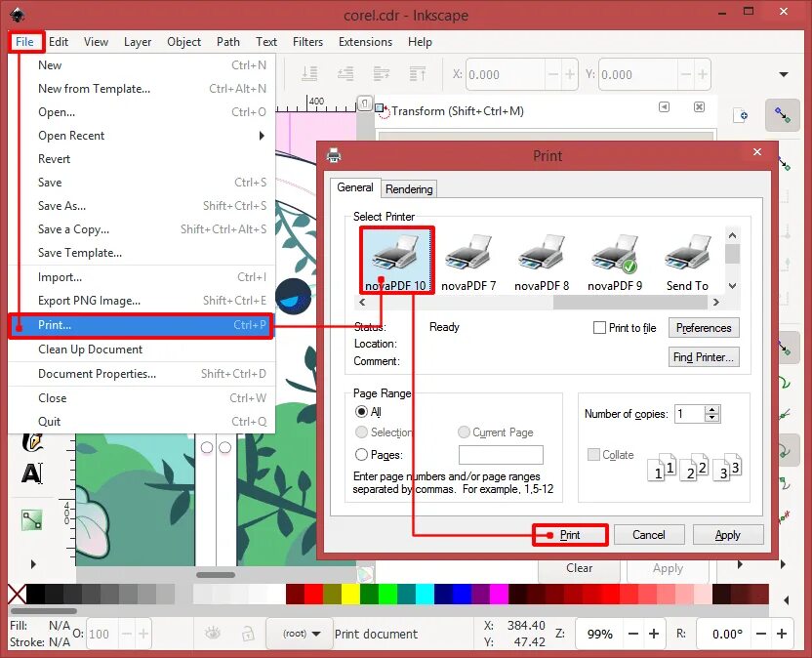The image size is (812, 658).
Task: Choose Print... in File menu
Action: [x=141, y=325]
